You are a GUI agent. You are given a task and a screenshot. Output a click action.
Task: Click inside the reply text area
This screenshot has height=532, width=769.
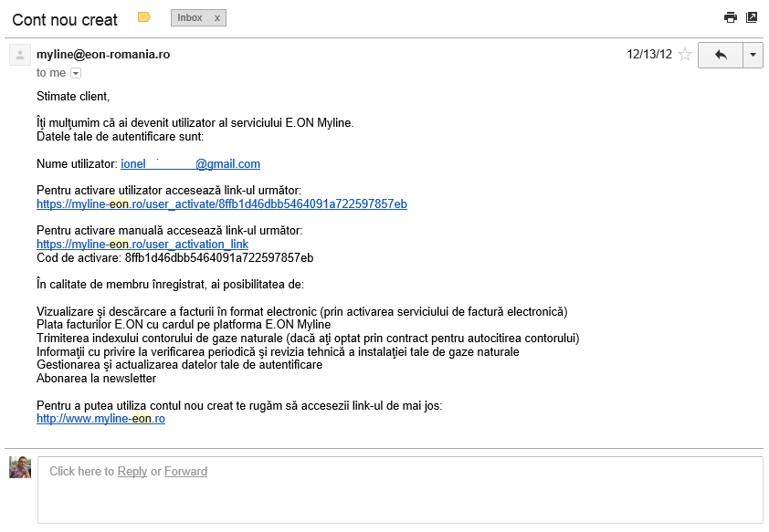coord(400,490)
